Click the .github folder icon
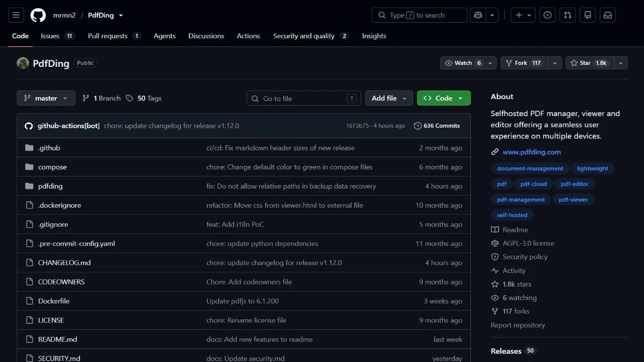Viewport: 644px width, 362px height. point(29,148)
